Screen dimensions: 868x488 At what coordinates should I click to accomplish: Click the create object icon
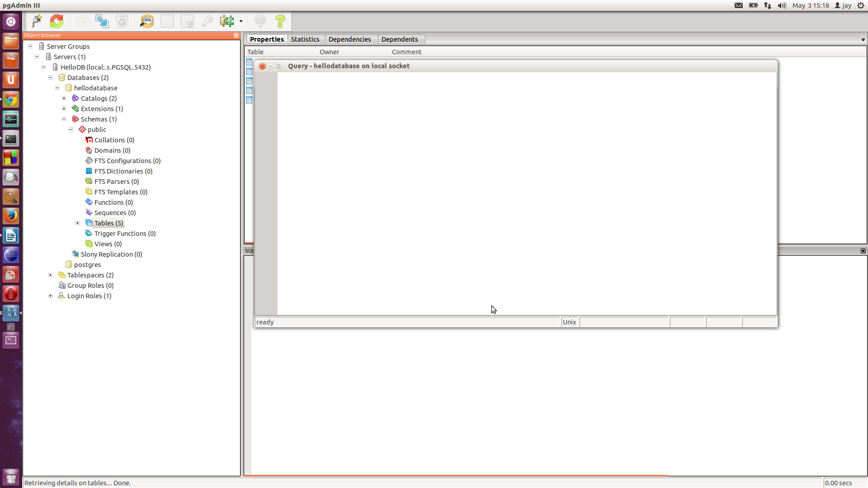coord(102,21)
